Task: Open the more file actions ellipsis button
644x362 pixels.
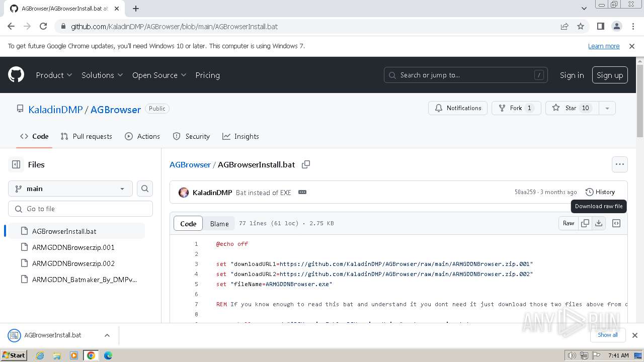Action: 620,164
